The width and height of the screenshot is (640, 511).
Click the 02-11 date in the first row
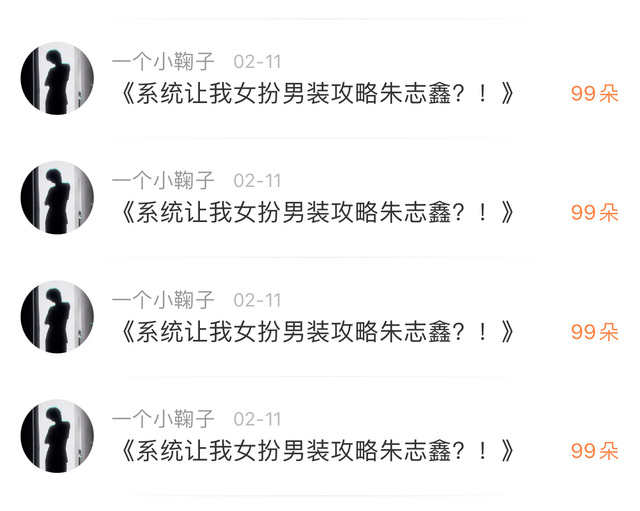coord(257,62)
